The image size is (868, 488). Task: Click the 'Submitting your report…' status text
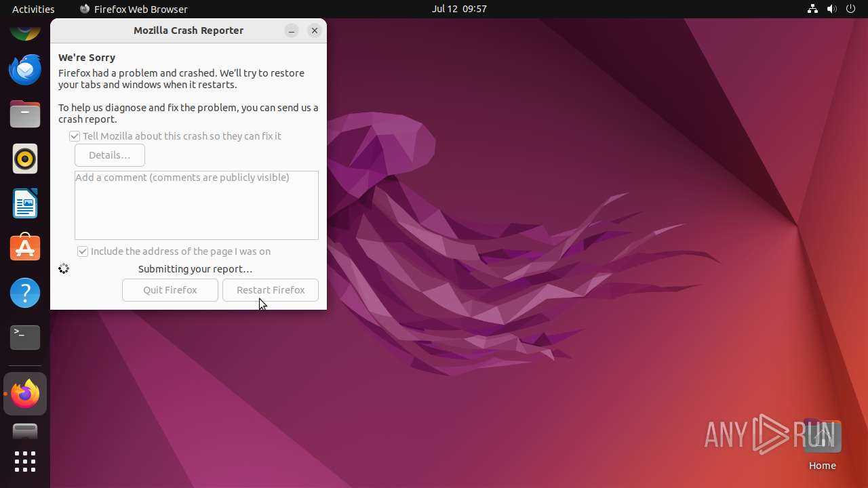coord(195,269)
